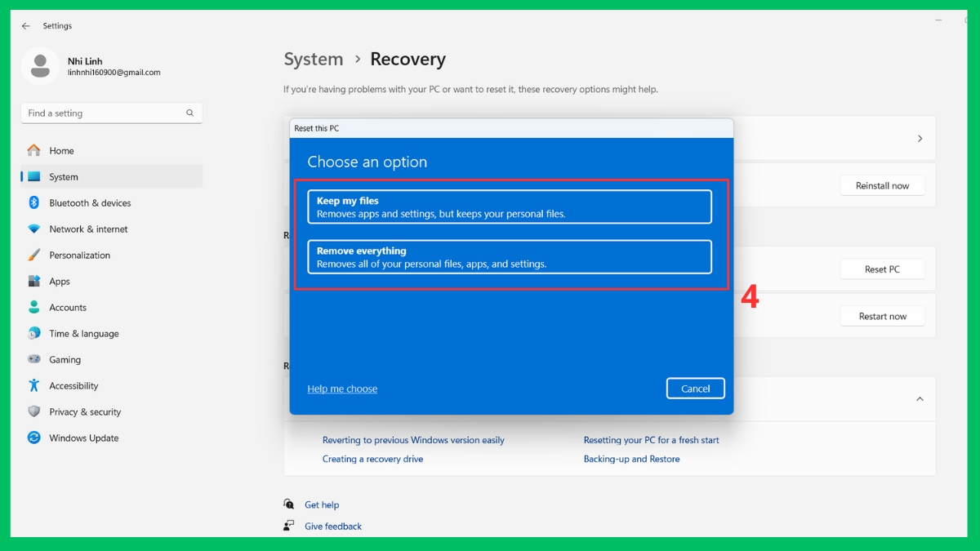Open Bluetooth & devices settings icon

33,202
